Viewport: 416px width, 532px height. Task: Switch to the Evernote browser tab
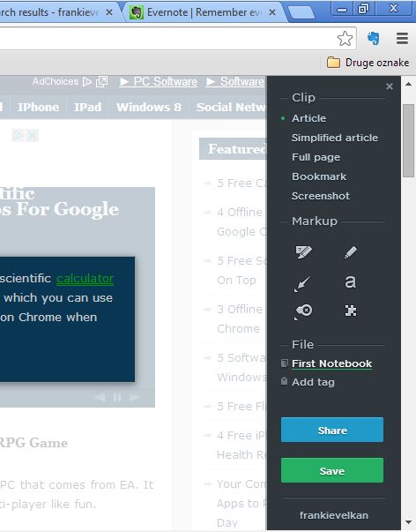203,12
